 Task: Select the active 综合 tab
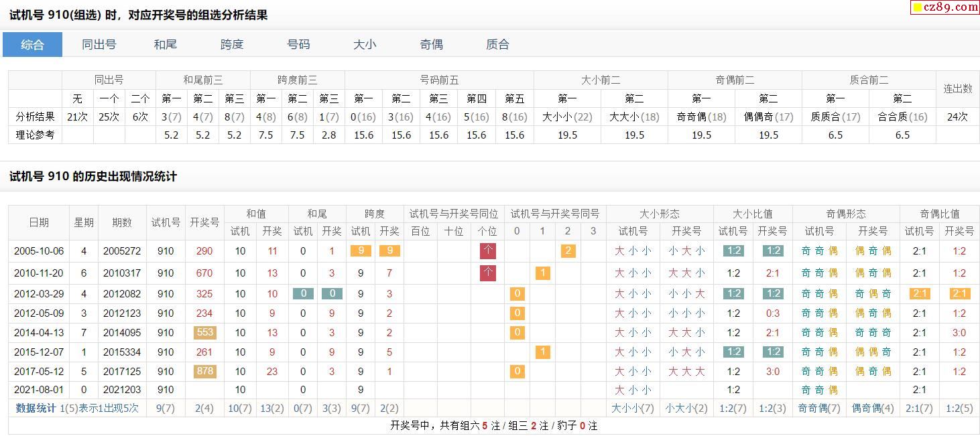point(32,45)
